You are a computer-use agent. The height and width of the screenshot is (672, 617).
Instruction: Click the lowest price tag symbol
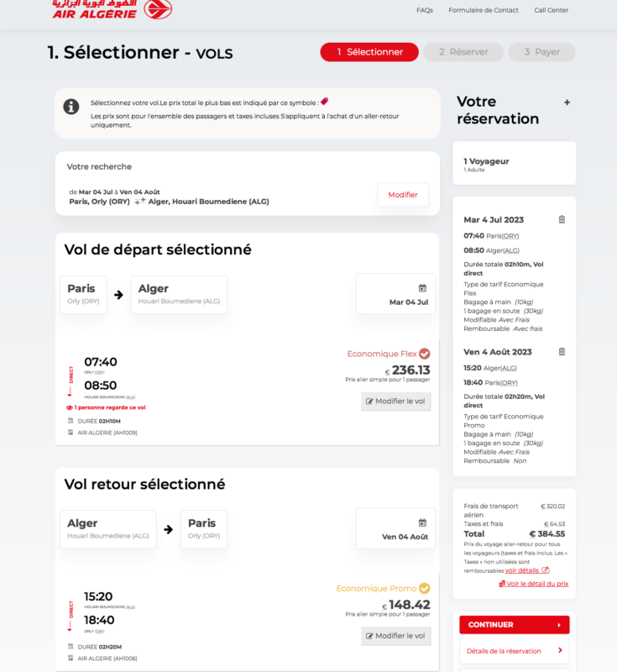click(325, 101)
